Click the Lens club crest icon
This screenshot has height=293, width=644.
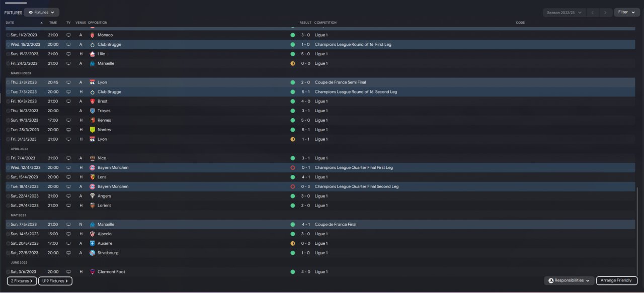click(92, 177)
